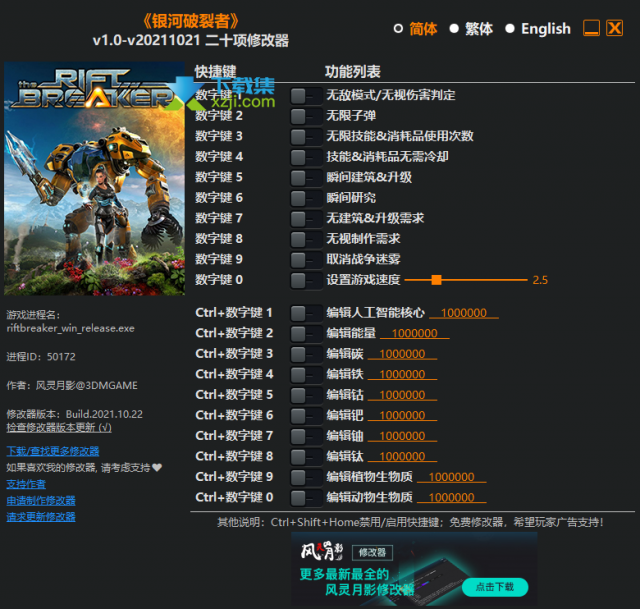Minimize the trainer window
Image resolution: width=640 pixels, height=609 pixels.
click(591, 28)
